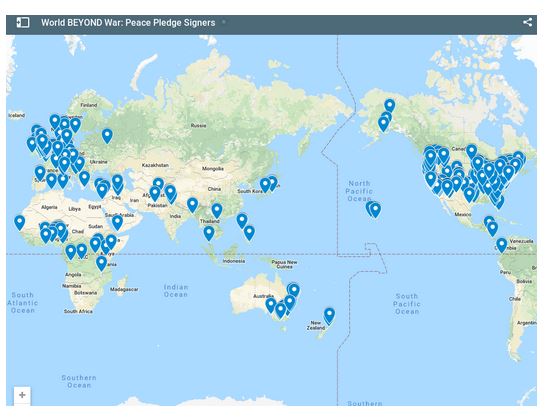Select the pin over Tanzania

tap(102, 263)
